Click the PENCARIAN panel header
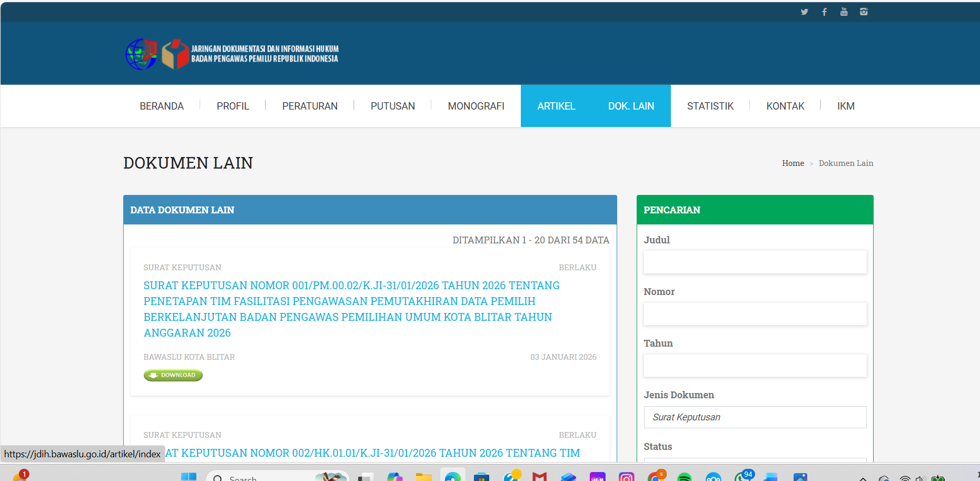Viewport: 980px width, 481px height. (755, 210)
